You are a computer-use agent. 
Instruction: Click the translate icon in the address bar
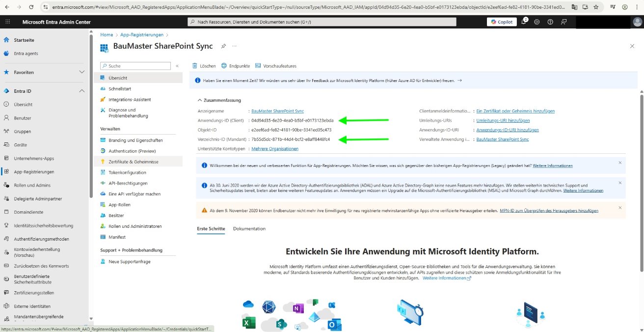tap(574, 7)
